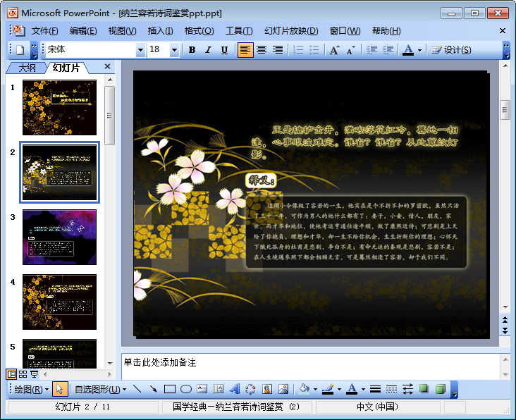Viewport: 516px width, 420px height.
Task: Toggle Bold formatting
Action: [x=192, y=50]
